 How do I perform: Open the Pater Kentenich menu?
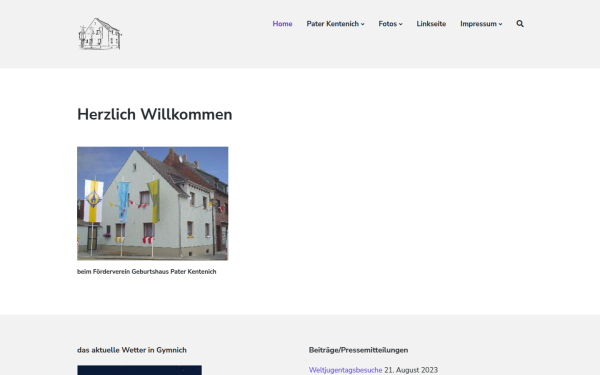tap(333, 24)
